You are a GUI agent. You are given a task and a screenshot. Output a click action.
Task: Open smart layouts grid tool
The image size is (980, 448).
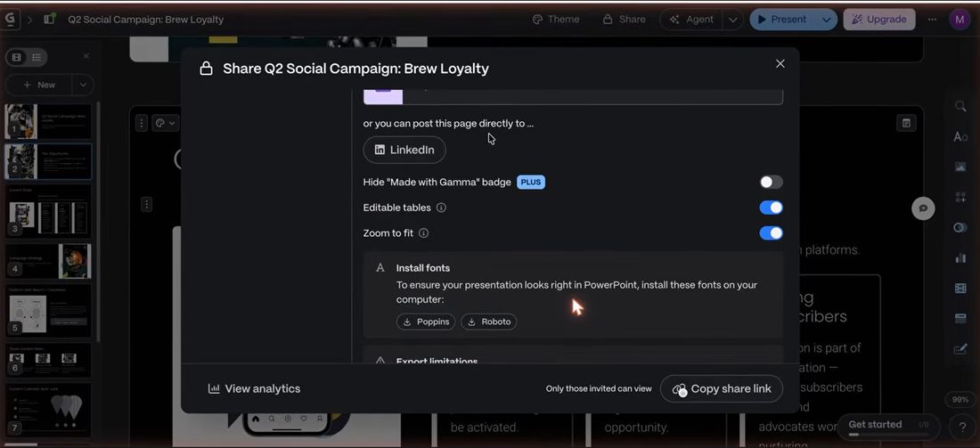[960, 198]
